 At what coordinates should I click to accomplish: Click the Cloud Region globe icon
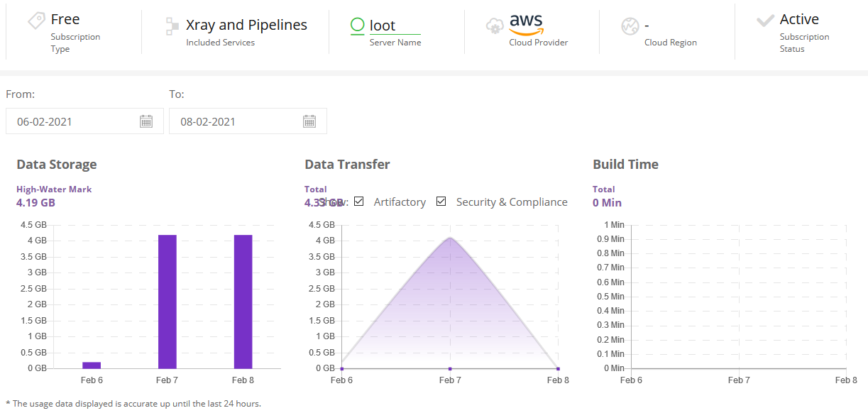pyautogui.click(x=630, y=27)
